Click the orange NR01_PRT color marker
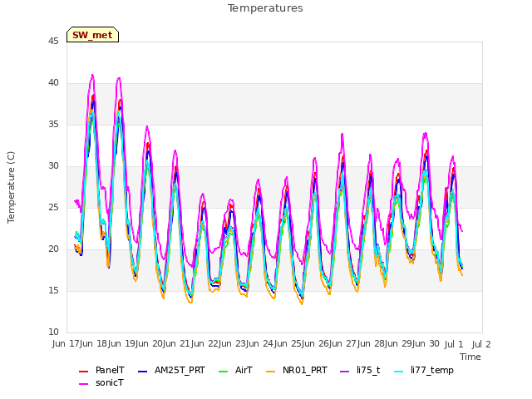 270,372
